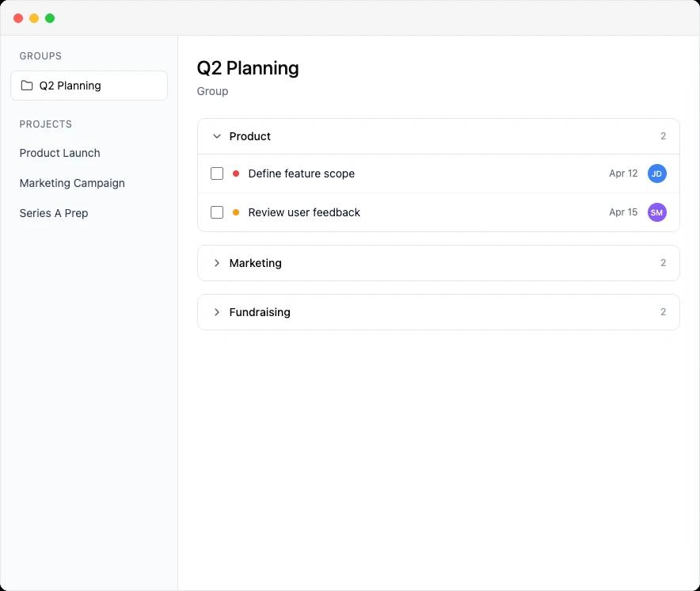Image resolution: width=700 pixels, height=591 pixels.
Task: Expand the Fundraising section
Action: click(216, 311)
